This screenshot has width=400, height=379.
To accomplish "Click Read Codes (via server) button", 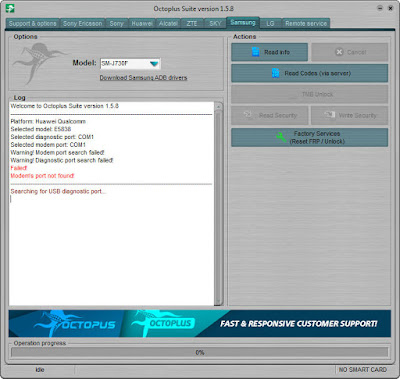I will point(310,73).
